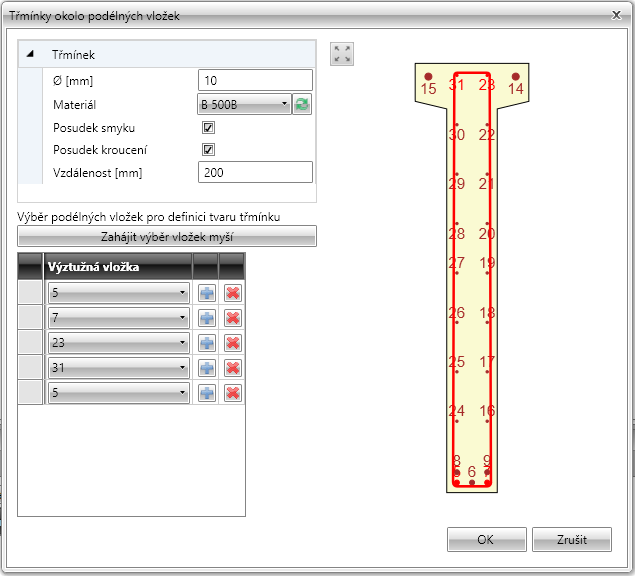Viewport: 635px width, 576px height.
Task: Click the Vzdálenost [mm] label
Action: click(98, 173)
